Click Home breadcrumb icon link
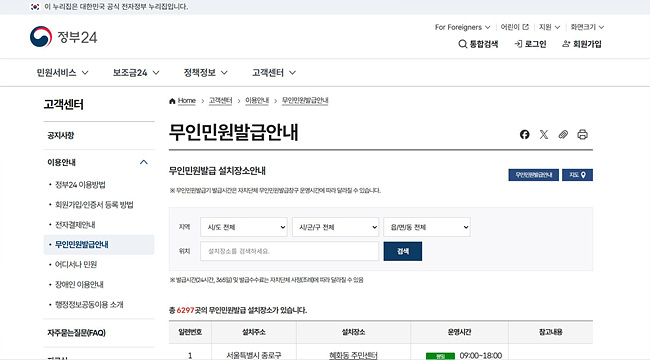Screen dimensions: 650x360 [182, 101]
